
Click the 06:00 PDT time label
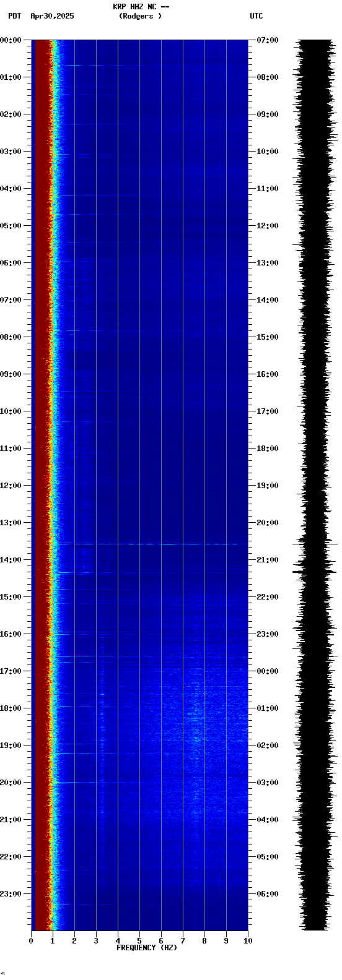(11, 263)
